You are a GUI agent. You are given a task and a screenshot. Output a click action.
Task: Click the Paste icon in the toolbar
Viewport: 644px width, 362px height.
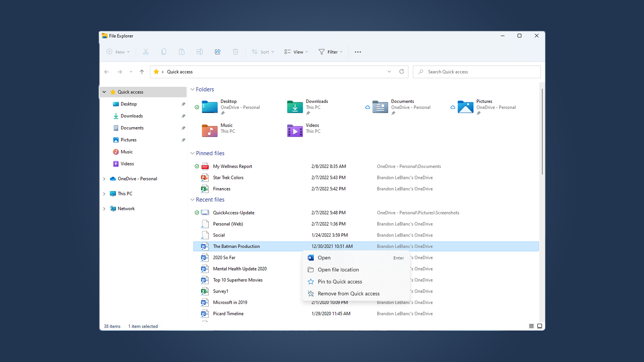(181, 52)
